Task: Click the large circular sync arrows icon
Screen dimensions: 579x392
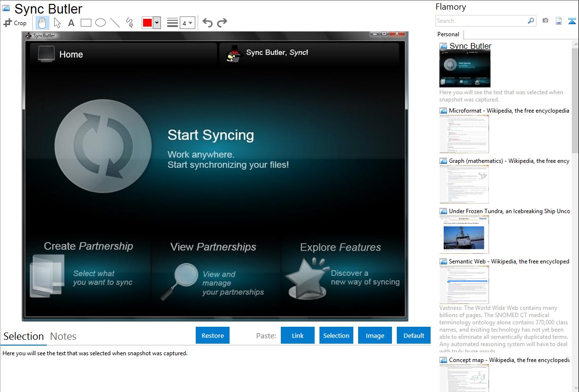Action: click(103, 146)
